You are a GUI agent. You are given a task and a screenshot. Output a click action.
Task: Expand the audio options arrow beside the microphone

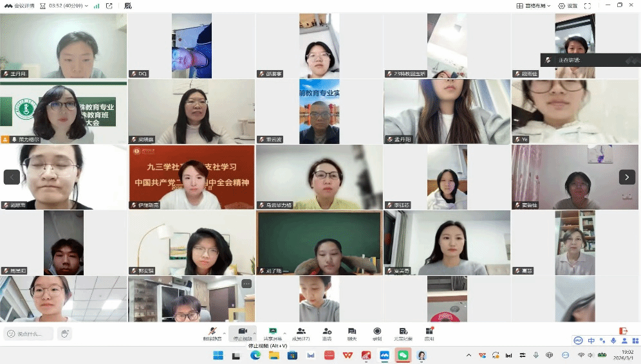tap(225, 331)
